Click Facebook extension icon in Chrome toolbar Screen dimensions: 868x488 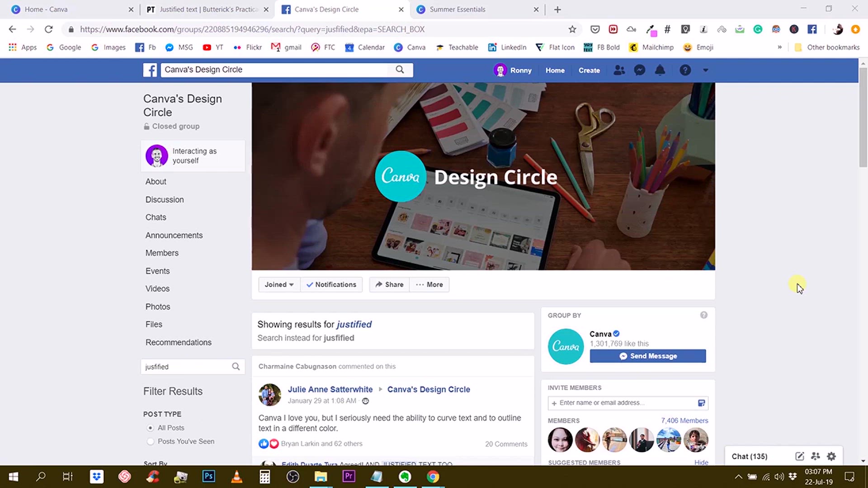pos(812,29)
